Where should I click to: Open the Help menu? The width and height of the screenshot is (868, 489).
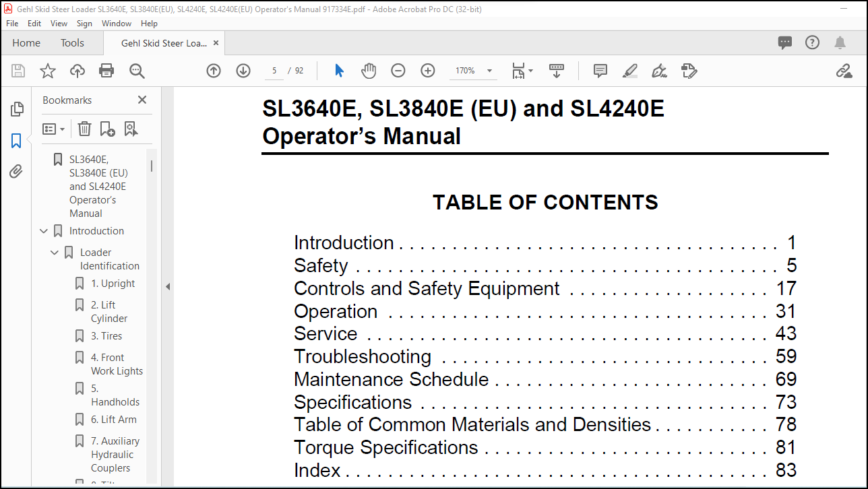point(149,23)
